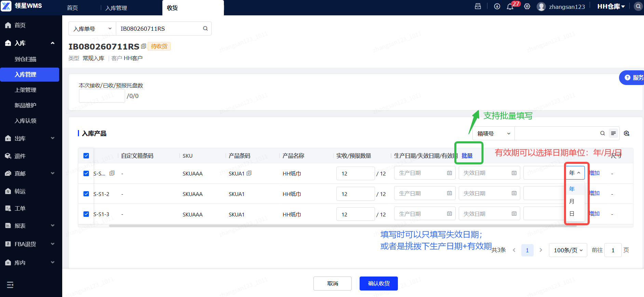
Task: Open the 100条/页 page size dropdown
Action: 568,250
